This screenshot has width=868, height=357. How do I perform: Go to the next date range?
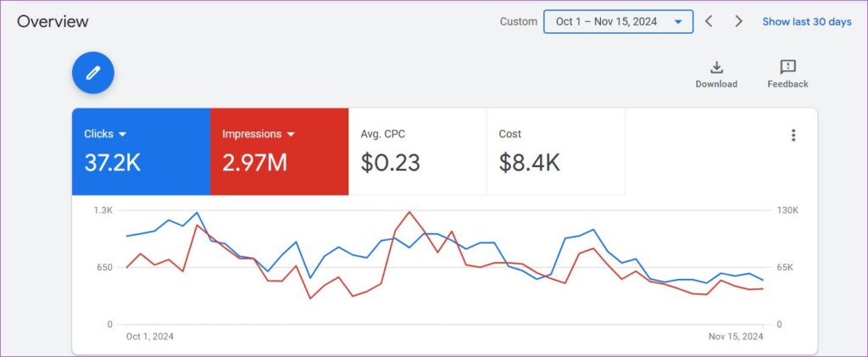(738, 21)
